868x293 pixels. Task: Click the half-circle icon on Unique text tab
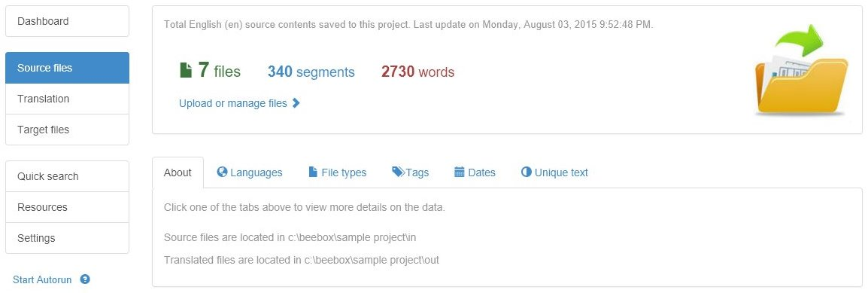tap(526, 172)
